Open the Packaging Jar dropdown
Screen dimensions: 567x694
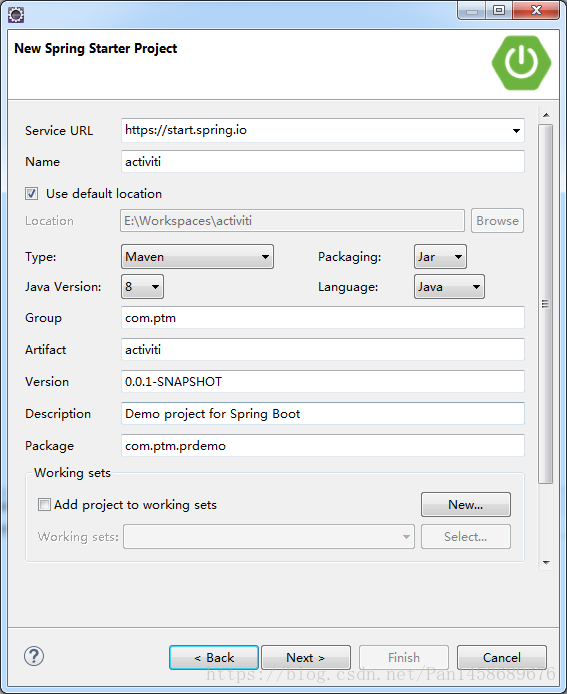click(440, 257)
